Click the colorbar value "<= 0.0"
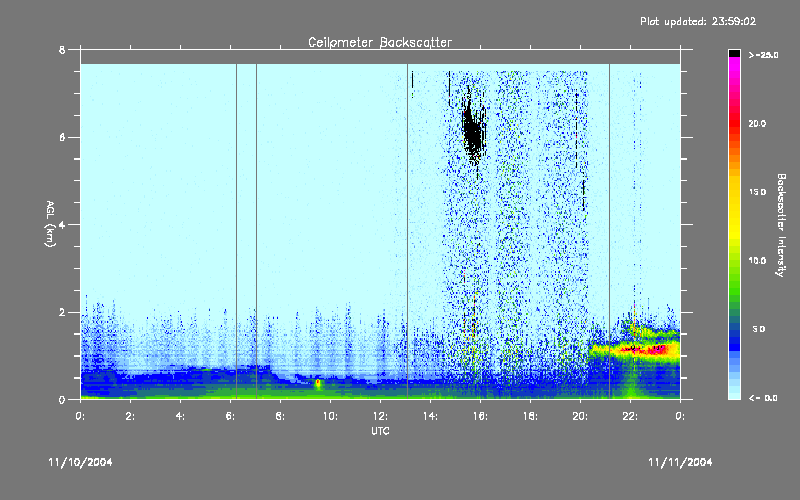 [763, 398]
